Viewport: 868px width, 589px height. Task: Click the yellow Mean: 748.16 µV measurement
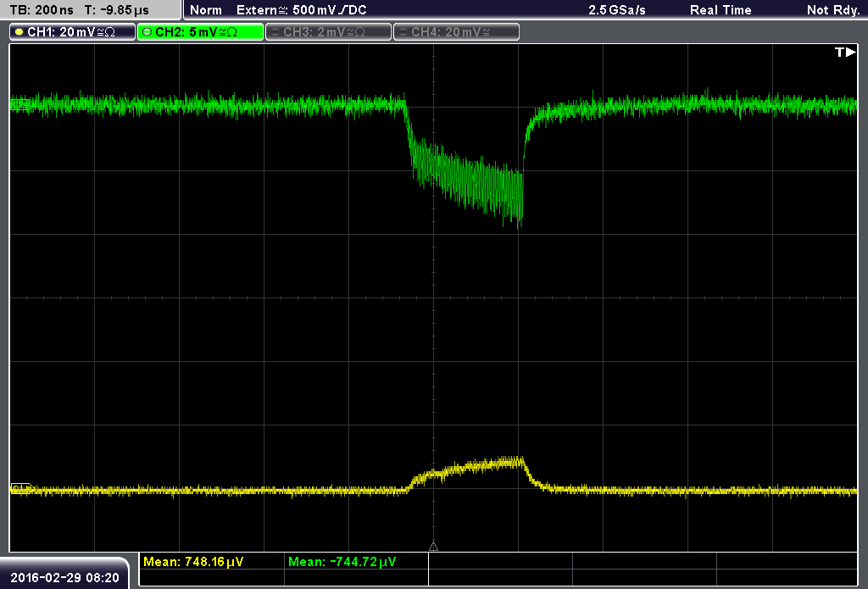(x=193, y=562)
